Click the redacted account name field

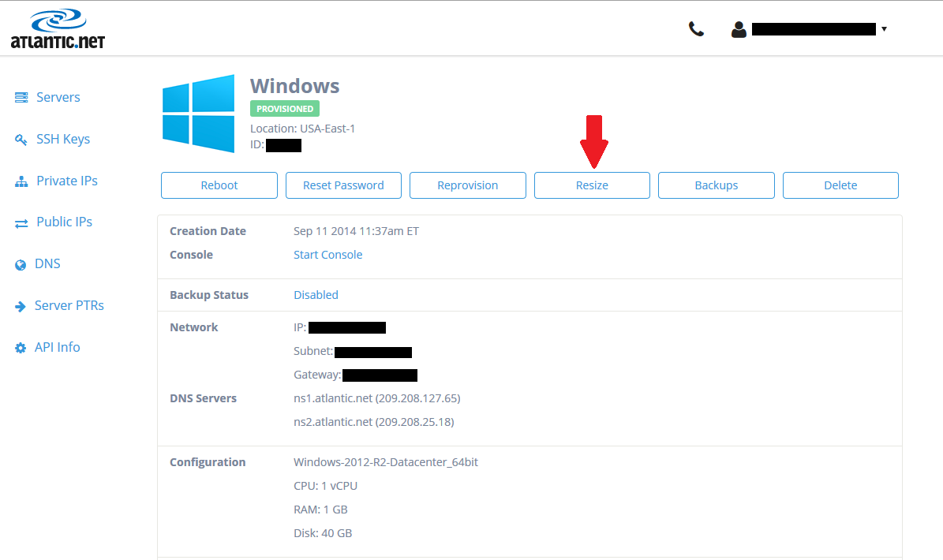[814, 29]
